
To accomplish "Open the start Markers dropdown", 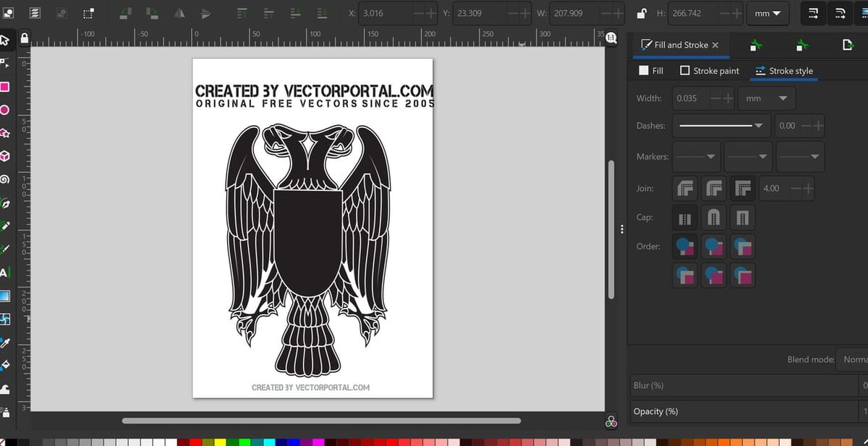I will click(697, 156).
